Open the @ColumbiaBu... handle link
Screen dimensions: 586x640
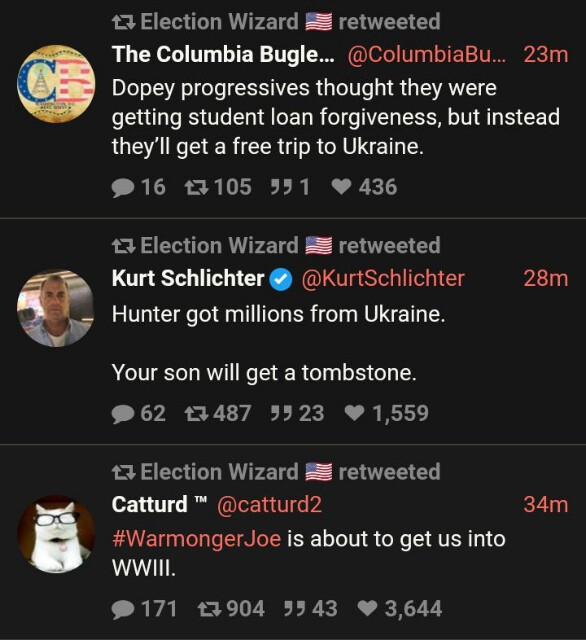427,54
